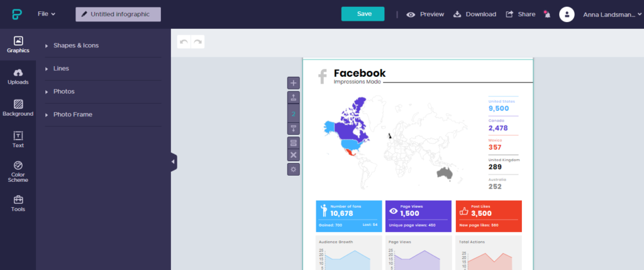
Task: Expand the Lines section
Action: pos(103,69)
